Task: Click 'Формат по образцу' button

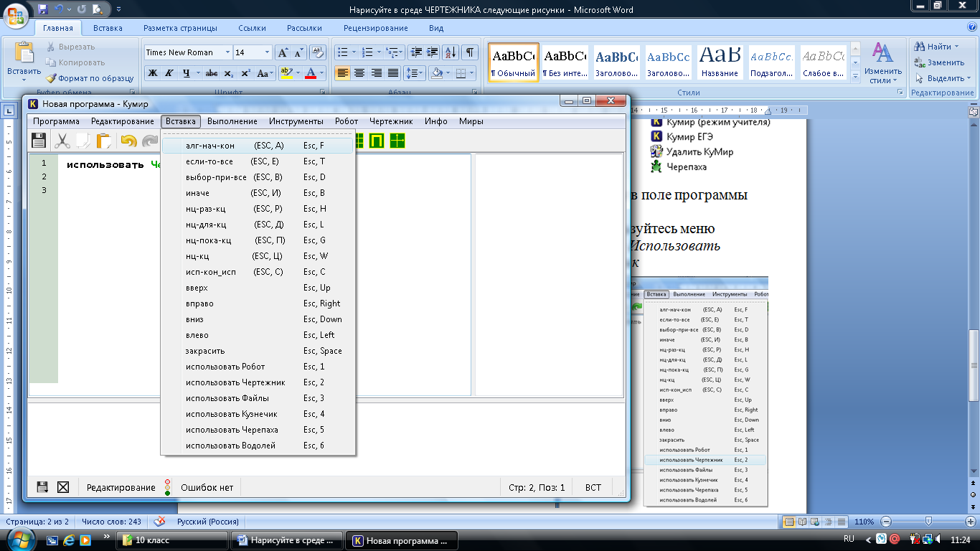Action: [90, 78]
